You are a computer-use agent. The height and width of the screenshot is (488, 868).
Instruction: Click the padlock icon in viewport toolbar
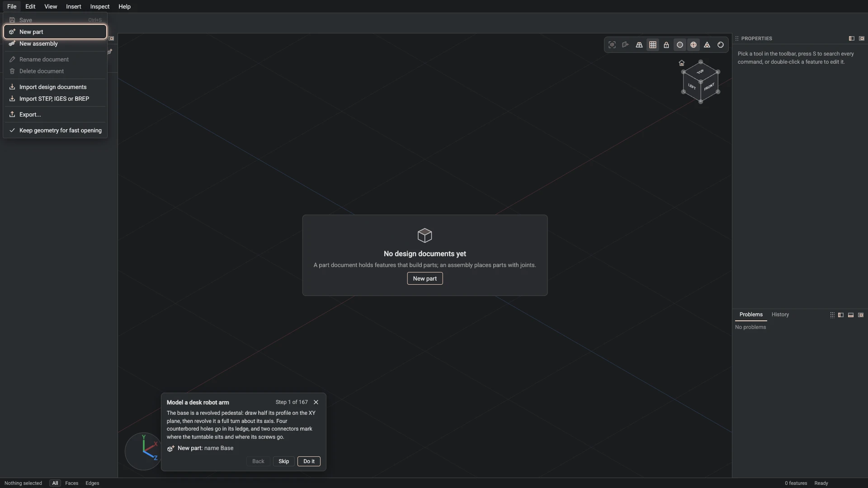(x=666, y=45)
